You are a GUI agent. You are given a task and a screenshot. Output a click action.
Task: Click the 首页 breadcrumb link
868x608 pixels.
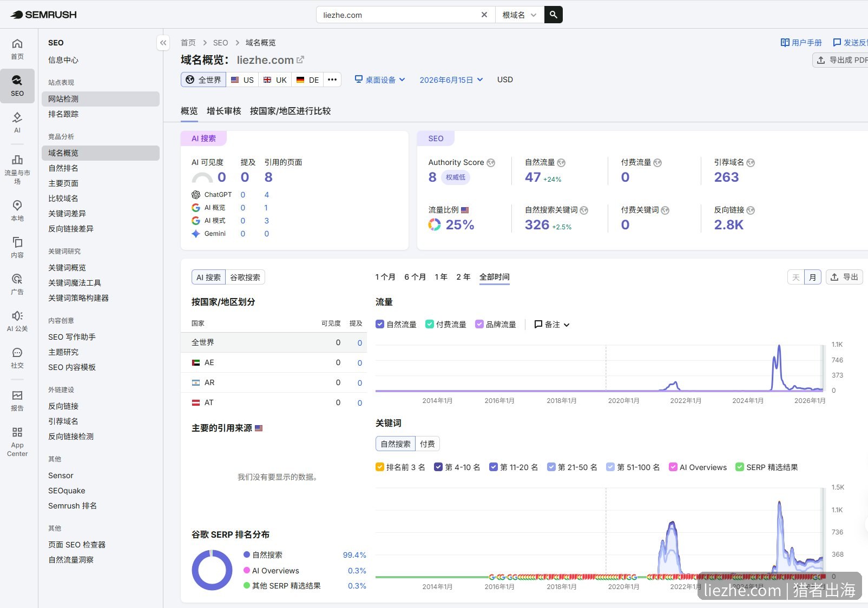[x=188, y=43]
